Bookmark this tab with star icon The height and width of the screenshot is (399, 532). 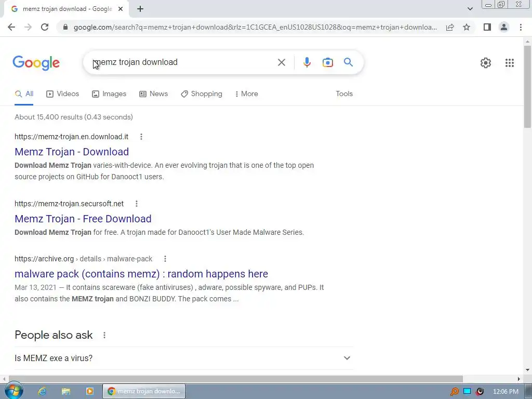tap(467, 27)
